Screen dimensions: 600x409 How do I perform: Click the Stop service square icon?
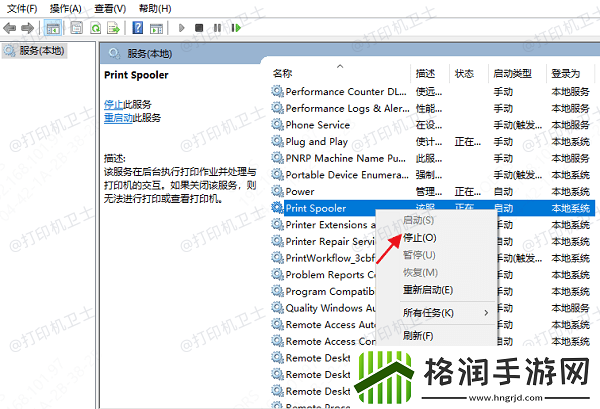pyautogui.click(x=199, y=28)
